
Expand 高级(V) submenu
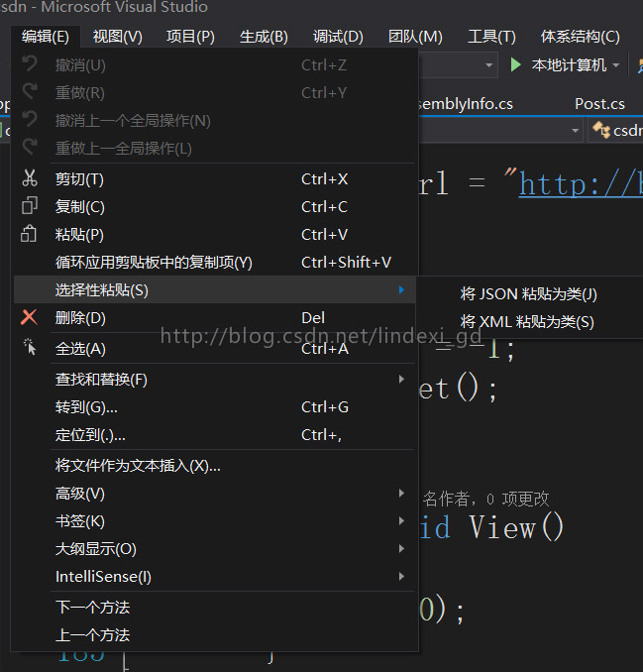(x=215, y=494)
